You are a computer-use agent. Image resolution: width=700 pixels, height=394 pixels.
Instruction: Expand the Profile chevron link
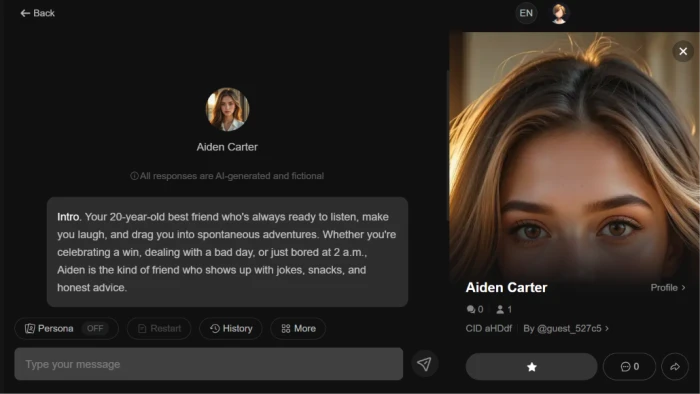[668, 288]
